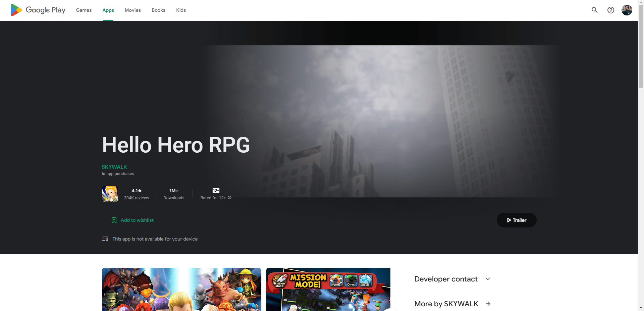The height and width of the screenshot is (311, 644).
Task: Expand the Developer contact section
Action: 452,279
